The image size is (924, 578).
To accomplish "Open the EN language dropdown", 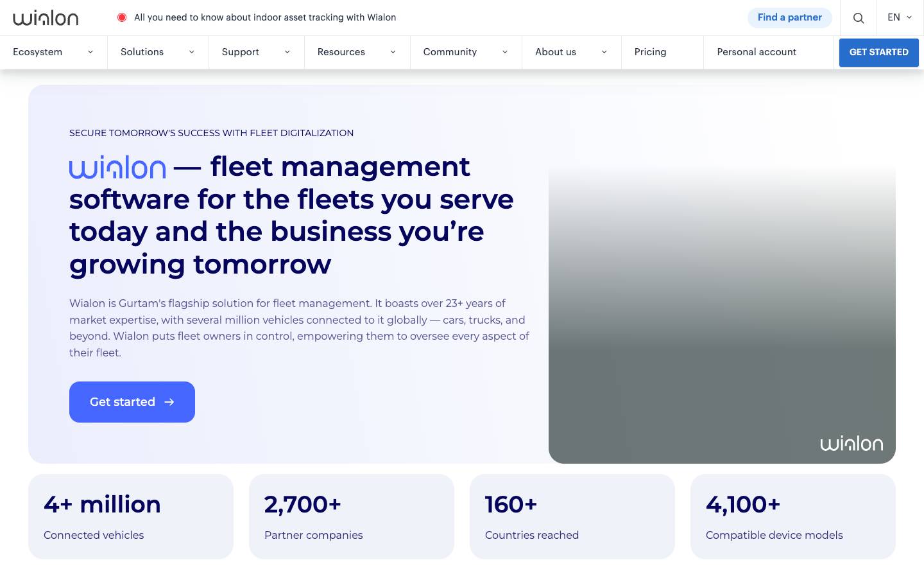I will click(x=900, y=17).
